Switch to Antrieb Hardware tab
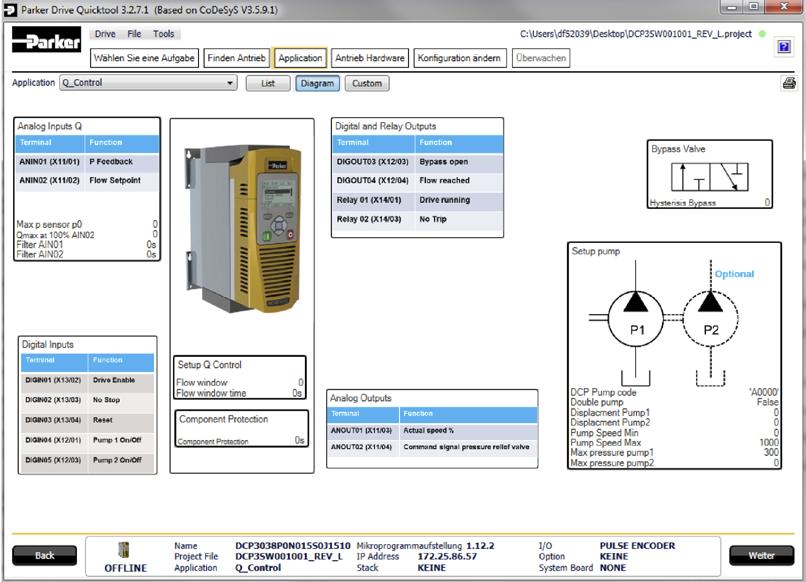 pos(370,58)
